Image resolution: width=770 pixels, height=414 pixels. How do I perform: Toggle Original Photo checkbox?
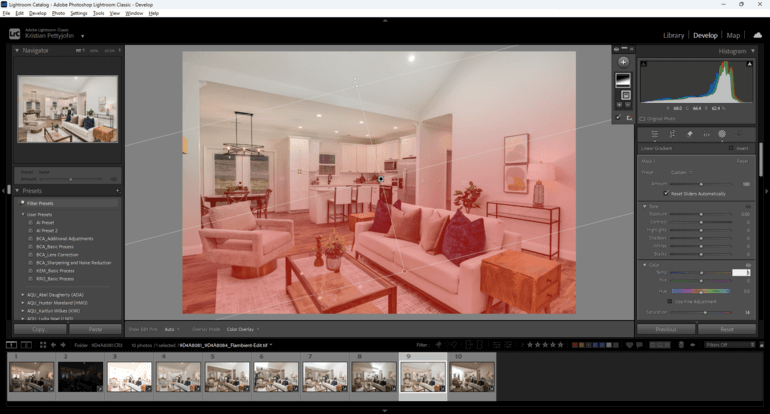(x=642, y=119)
